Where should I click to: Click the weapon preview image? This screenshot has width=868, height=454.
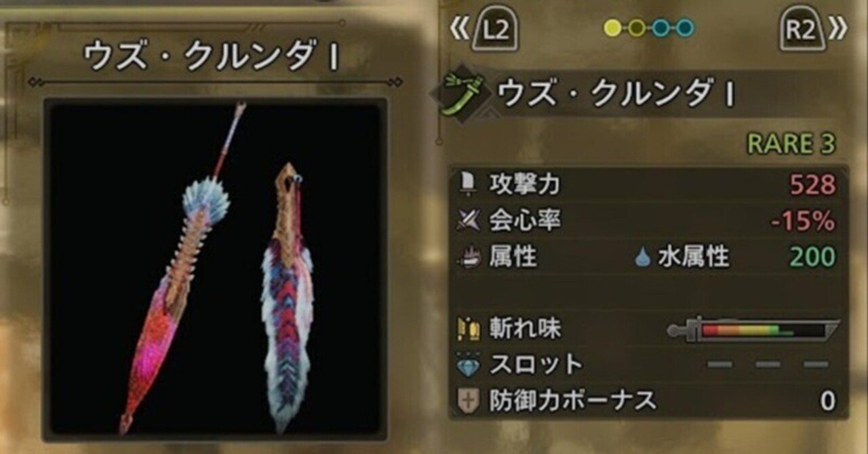click(x=216, y=268)
